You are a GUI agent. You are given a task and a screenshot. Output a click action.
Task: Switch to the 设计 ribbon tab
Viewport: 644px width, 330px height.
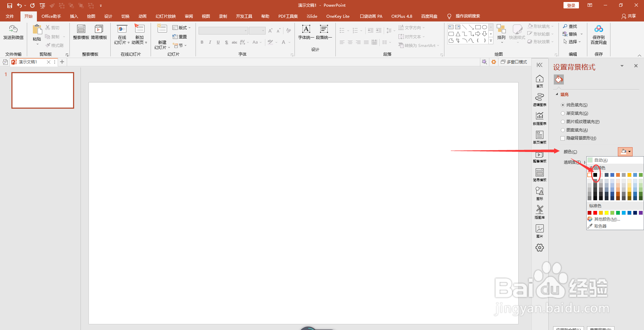tap(108, 16)
